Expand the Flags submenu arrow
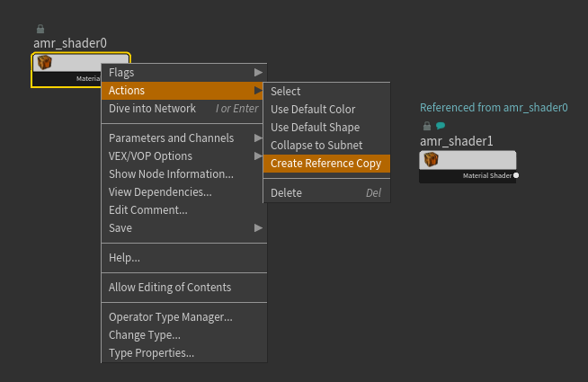This screenshot has height=382, width=588. pos(259,72)
